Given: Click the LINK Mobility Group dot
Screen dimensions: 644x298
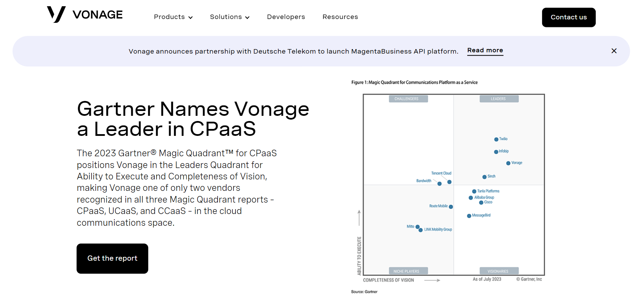Looking at the screenshot, I should coord(421,230).
